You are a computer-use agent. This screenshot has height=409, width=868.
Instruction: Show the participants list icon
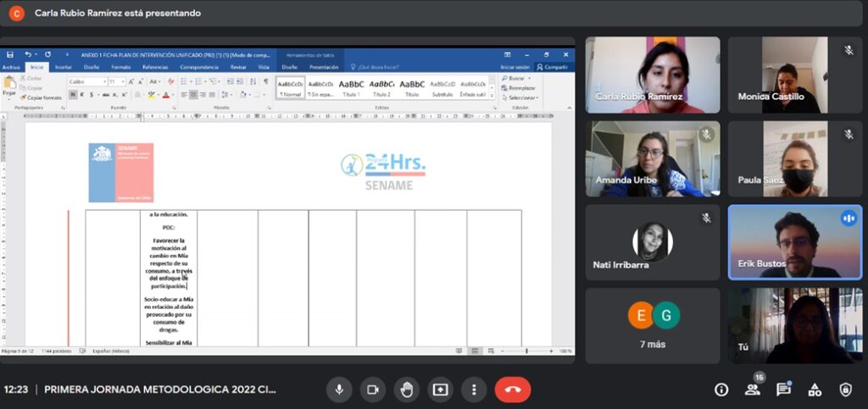click(x=752, y=390)
